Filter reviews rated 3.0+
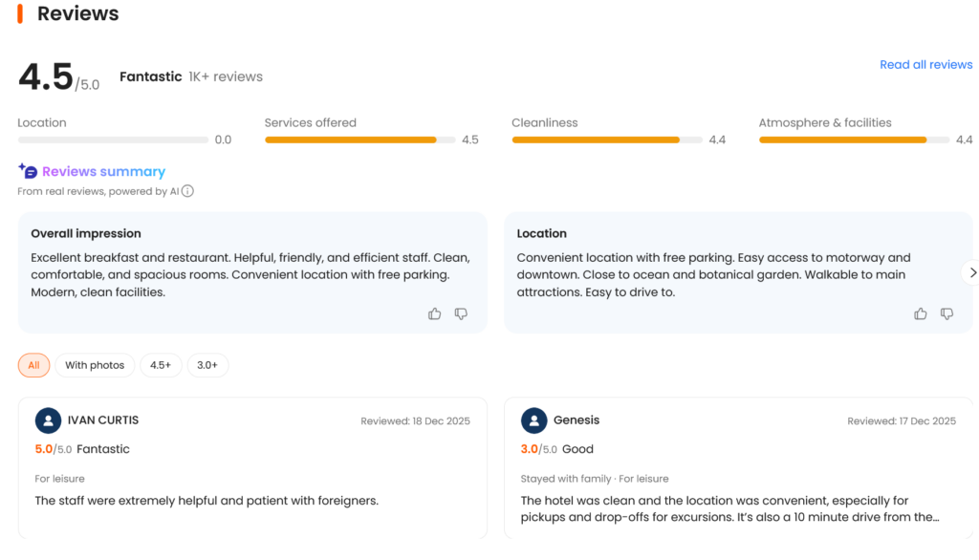The image size is (979, 560). pos(207,365)
